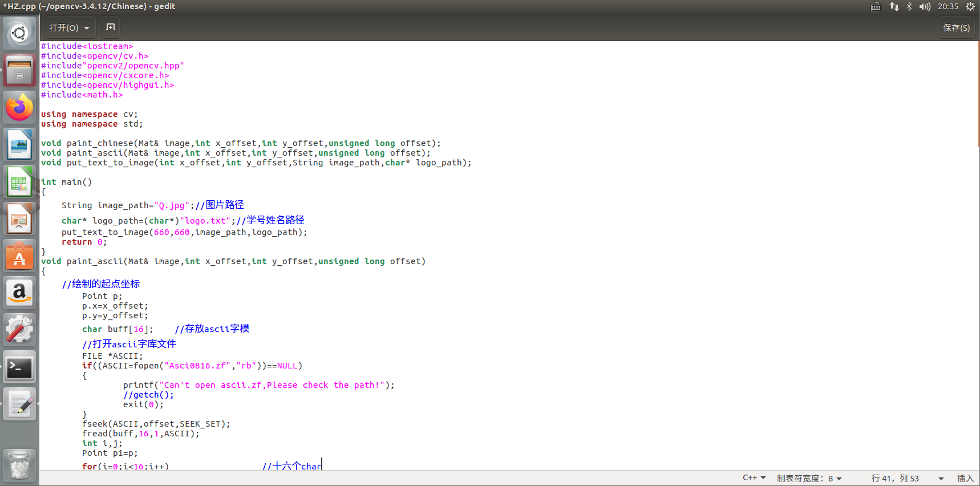Click on int i,j; line
The height and width of the screenshot is (486, 980).
point(102,443)
